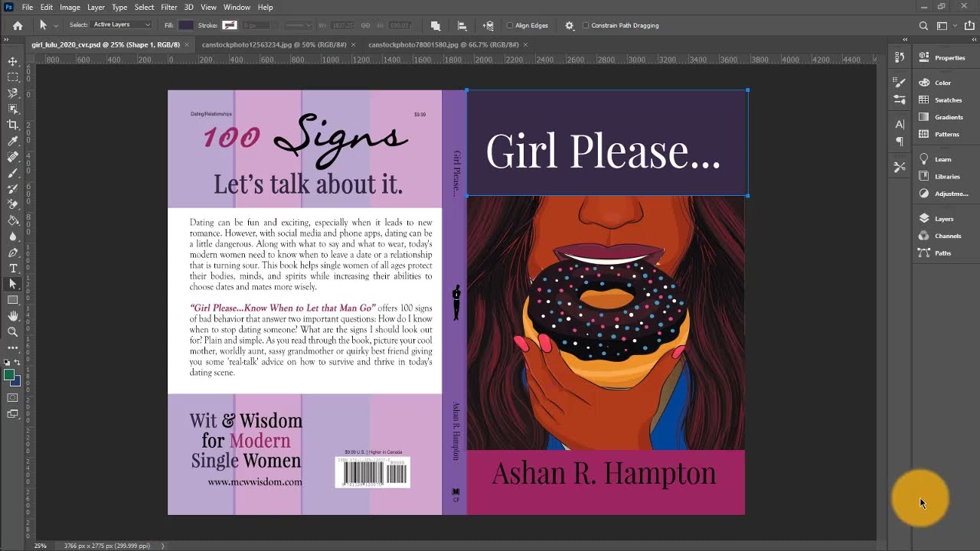Select the Paint Bucket tool
Image resolution: width=980 pixels, height=551 pixels.
point(12,220)
